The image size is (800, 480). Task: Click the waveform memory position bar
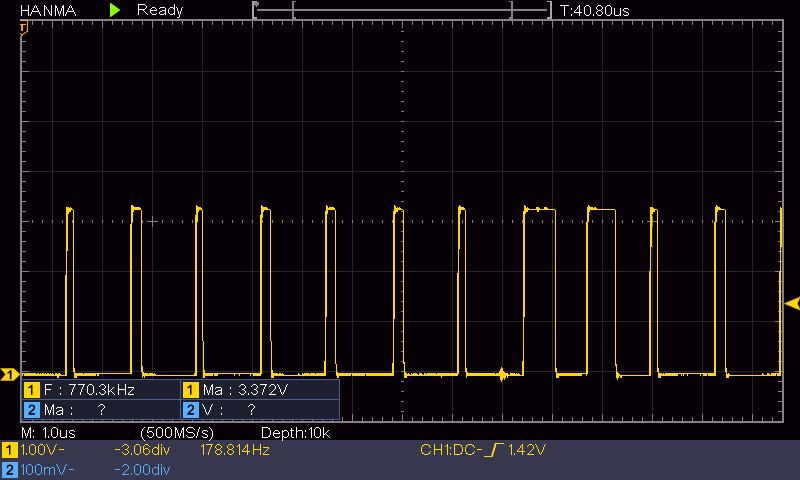402,10
